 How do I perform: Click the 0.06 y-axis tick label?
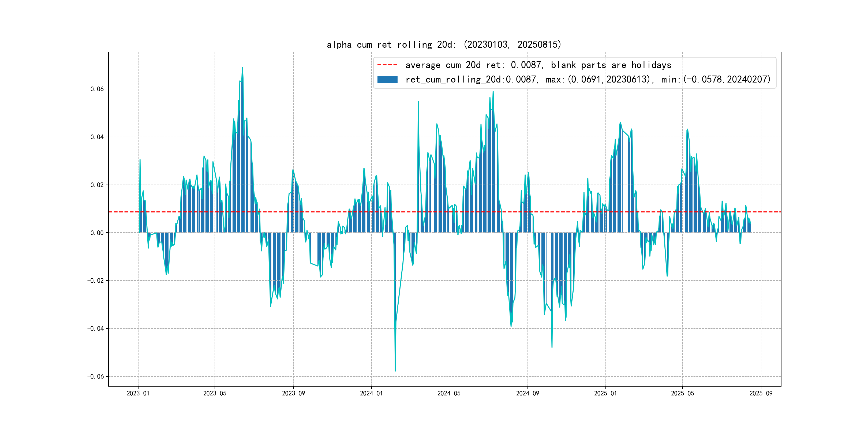point(97,89)
